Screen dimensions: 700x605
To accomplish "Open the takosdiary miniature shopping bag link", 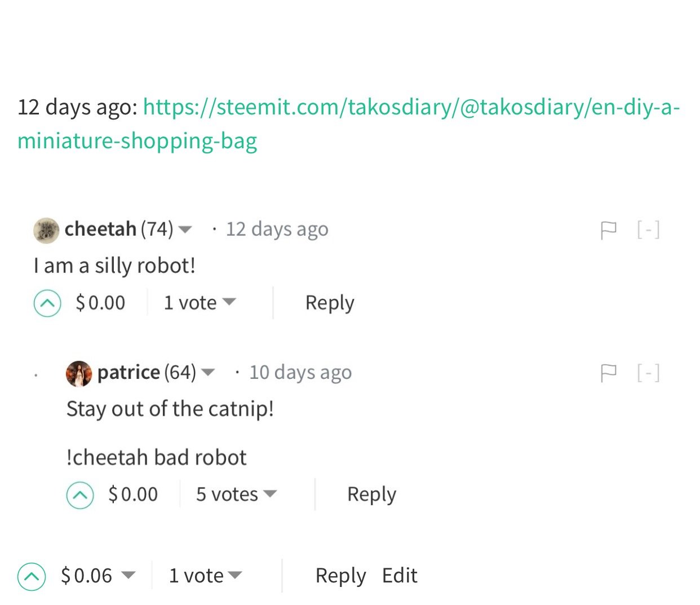I will [x=348, y=123].
